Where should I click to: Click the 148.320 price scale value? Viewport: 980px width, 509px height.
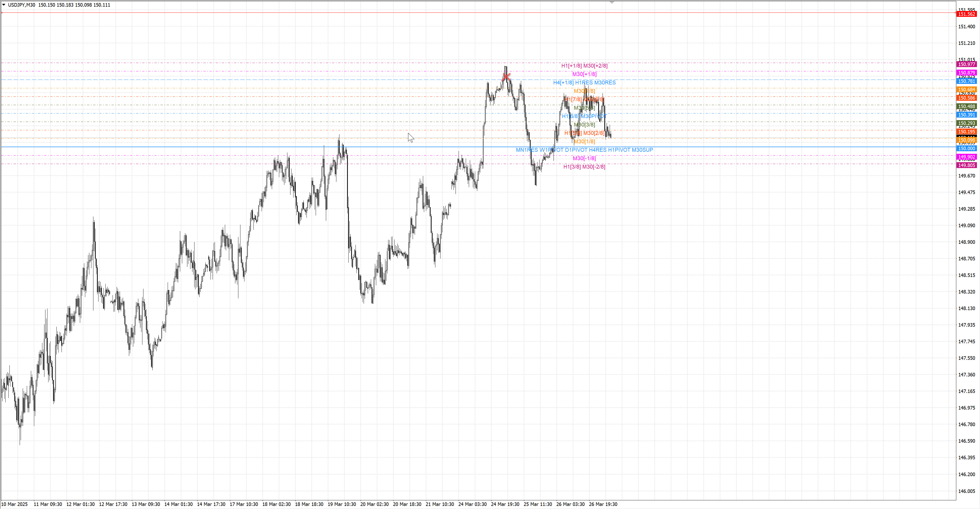(x=966, y=292)
